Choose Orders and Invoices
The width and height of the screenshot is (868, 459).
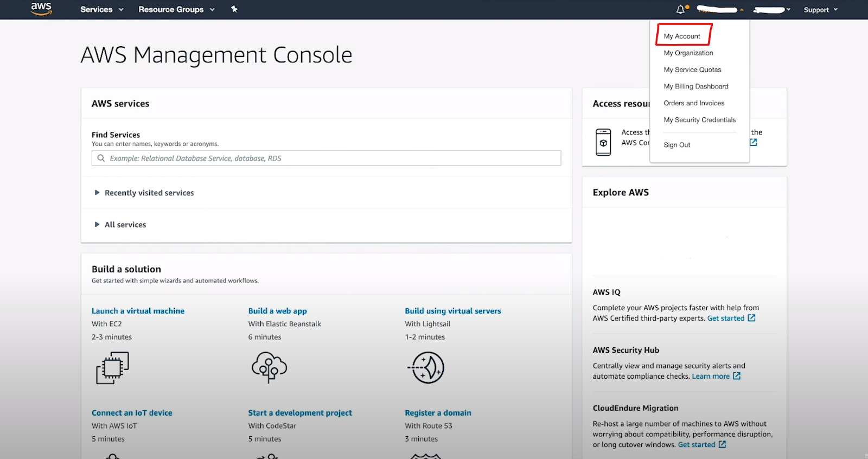pyautogui.click(x=694, y=103)
